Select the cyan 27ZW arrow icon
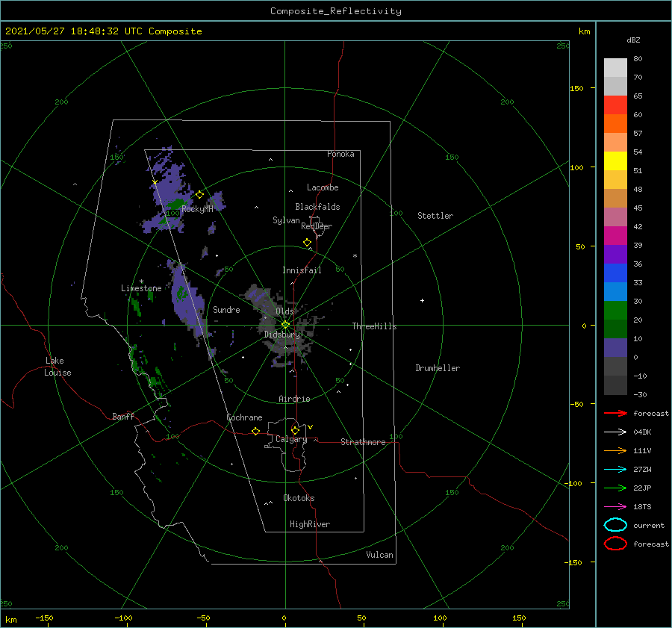 tap(615, 470)
